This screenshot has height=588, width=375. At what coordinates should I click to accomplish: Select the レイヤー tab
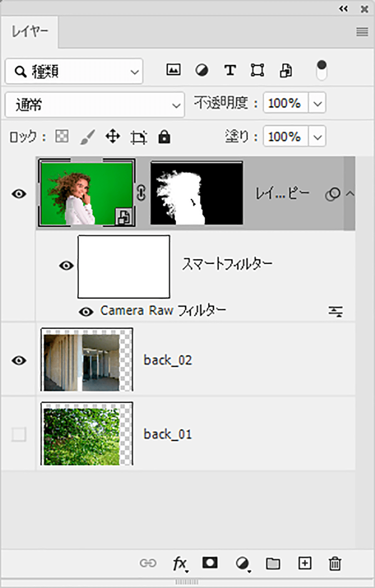coord(30,32)
